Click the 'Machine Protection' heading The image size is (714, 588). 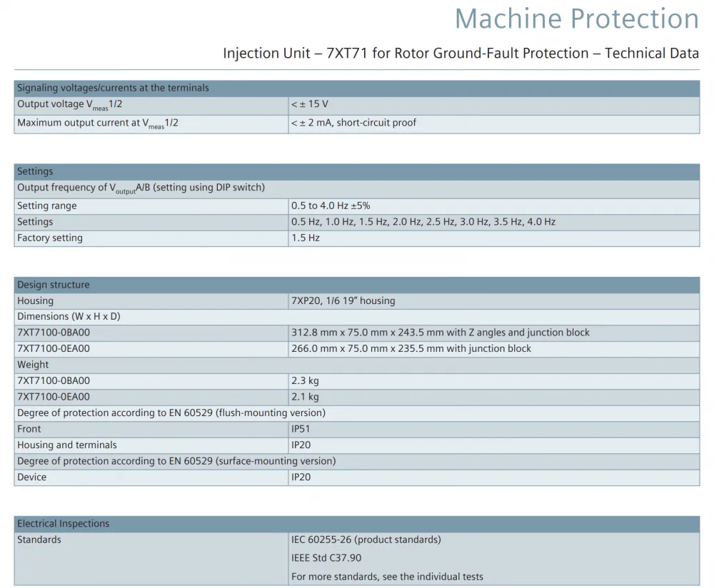coord(576,19)
